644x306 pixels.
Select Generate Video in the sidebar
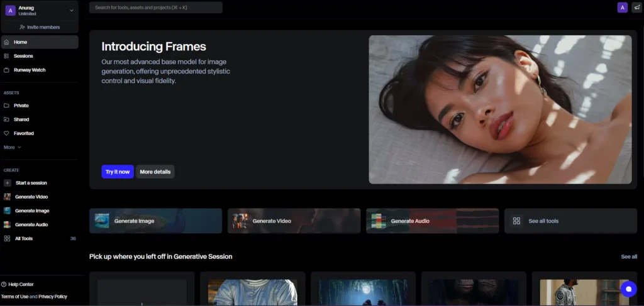[31, 197]
